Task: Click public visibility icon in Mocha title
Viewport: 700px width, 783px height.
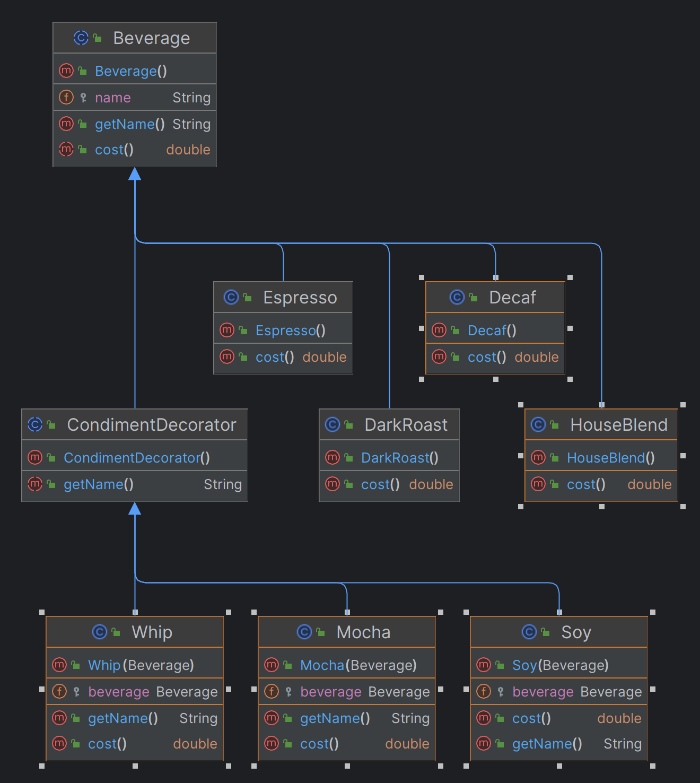Action: click(x=320, y=632)
